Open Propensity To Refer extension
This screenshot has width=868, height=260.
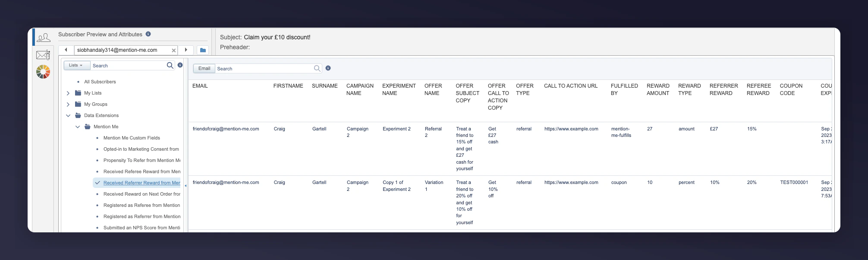pyautogui.click(x=142, y=160)
